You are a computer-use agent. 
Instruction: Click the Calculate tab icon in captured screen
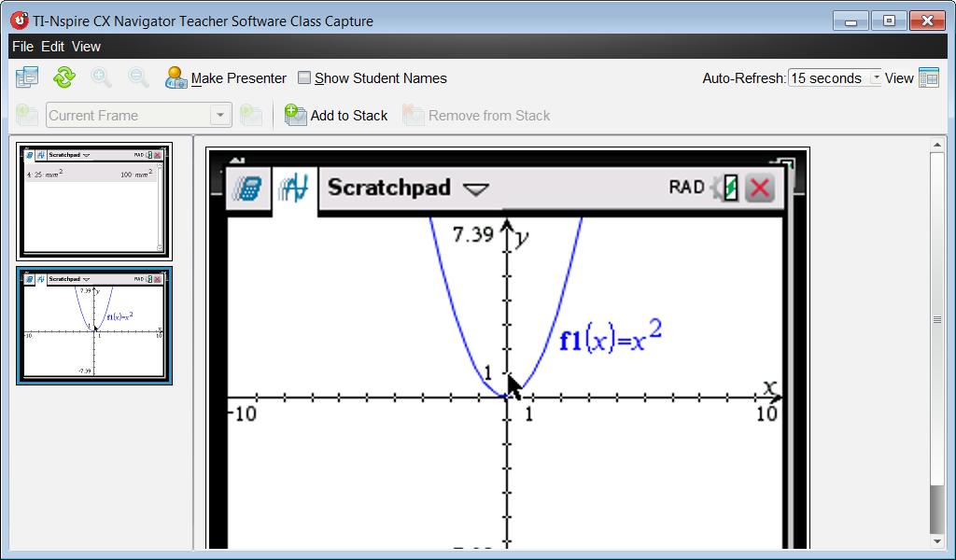point(247,189)
